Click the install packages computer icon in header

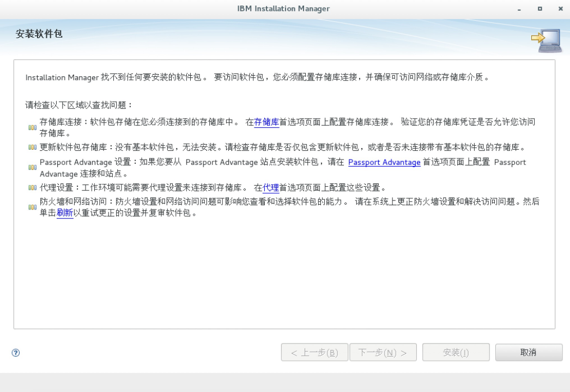coord(546,40)
